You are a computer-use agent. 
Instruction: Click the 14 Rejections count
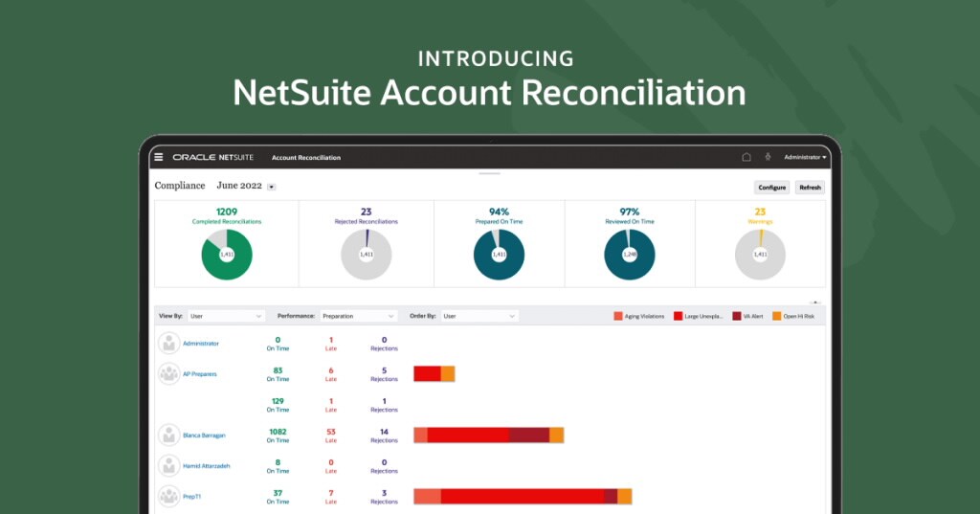point(385,432)
